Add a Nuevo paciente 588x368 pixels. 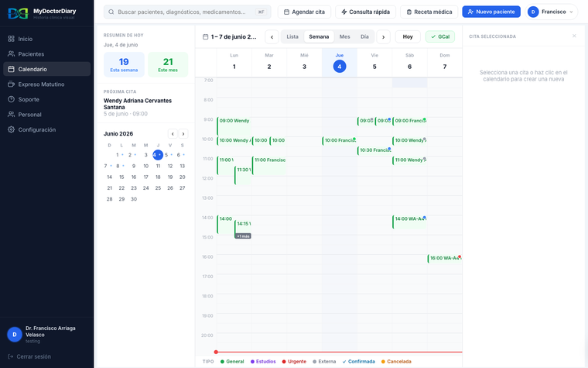tap(491, 12)
